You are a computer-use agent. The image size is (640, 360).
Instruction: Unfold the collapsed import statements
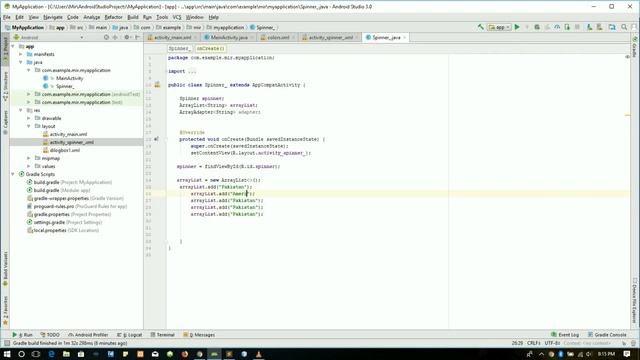(191, 71)
